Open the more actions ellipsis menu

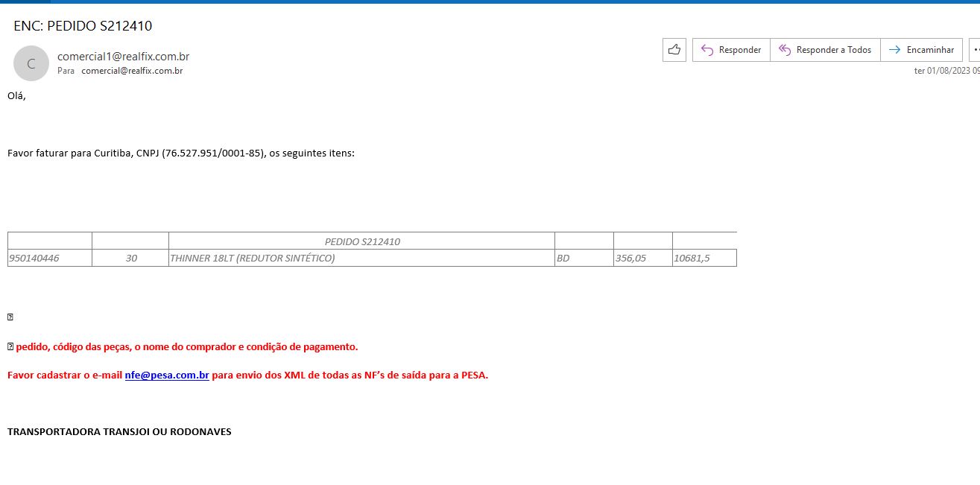click(x=975, y=50)
